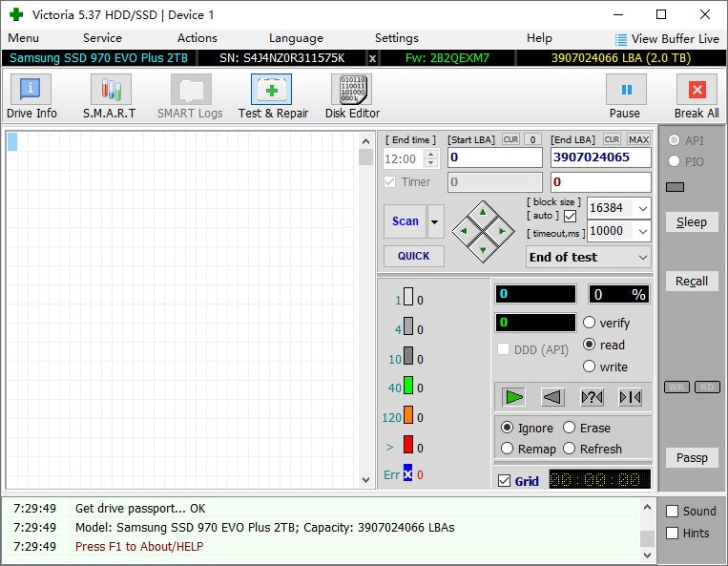
Task: Open the Scan button dropdown arrow
Action: click(435, 221)
